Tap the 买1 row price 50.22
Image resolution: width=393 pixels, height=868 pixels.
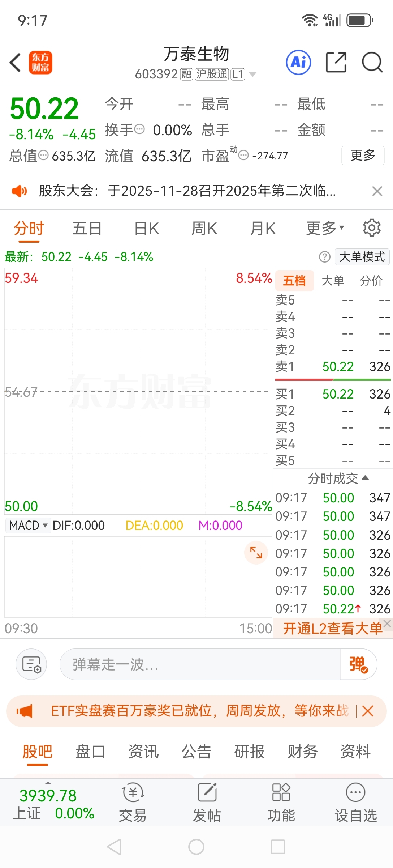point(338,394)
